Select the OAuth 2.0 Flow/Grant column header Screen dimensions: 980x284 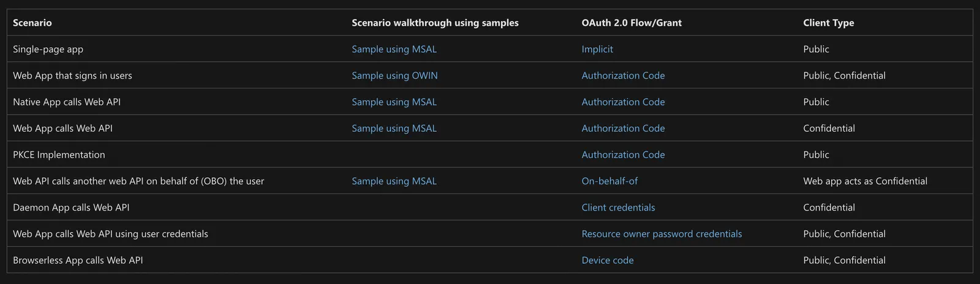coord(631,23)
